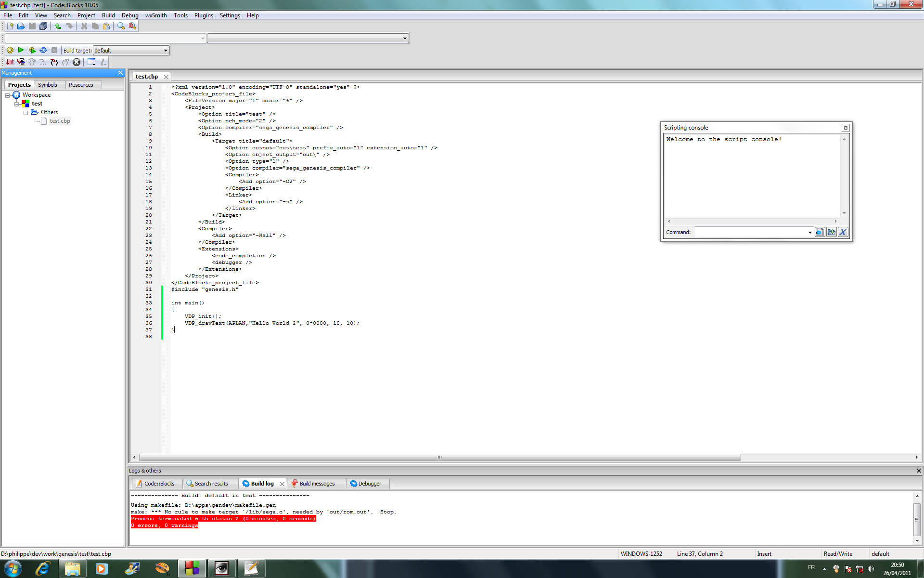Switch to the Symbols tab

[x=47, y=85]
